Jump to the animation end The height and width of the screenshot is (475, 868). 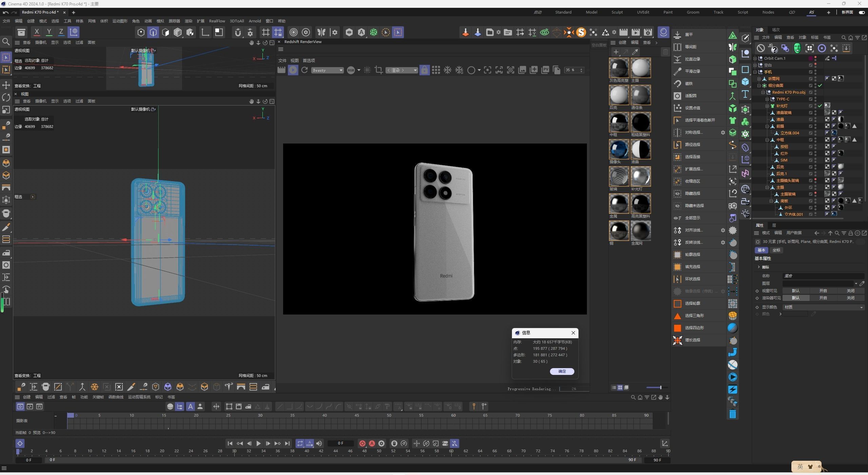(287, 443)
